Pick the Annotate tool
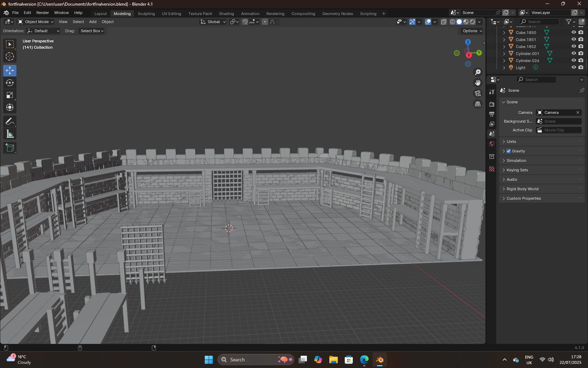The height and width of the screenshot is (368, 588). click(x=10, y=122)
